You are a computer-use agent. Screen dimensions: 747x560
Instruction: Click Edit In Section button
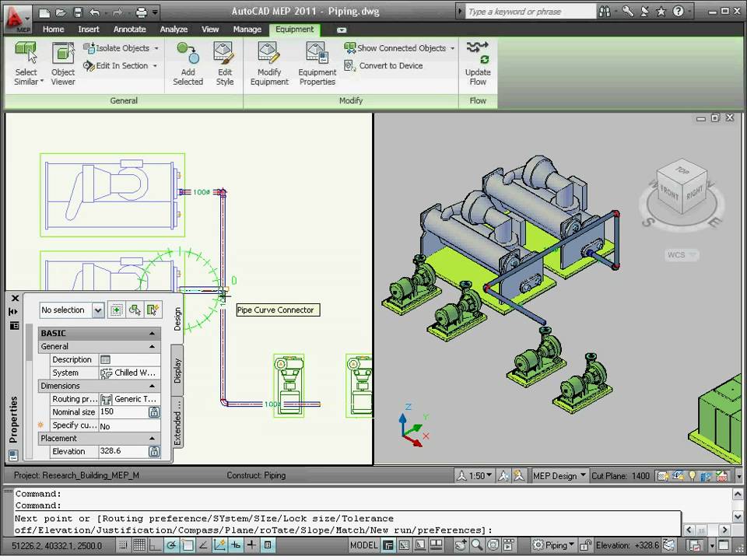coord(116,65)
